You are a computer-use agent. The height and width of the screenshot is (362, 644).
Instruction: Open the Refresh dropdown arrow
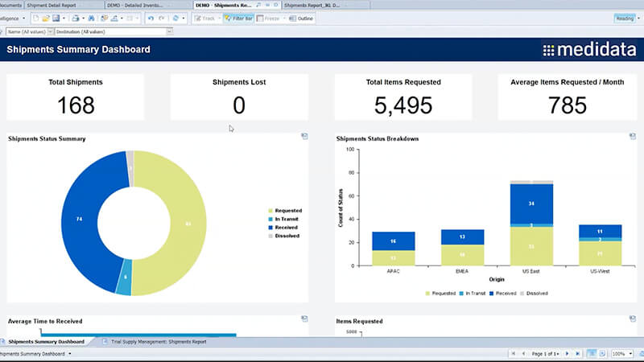click(x=184, y=19)
